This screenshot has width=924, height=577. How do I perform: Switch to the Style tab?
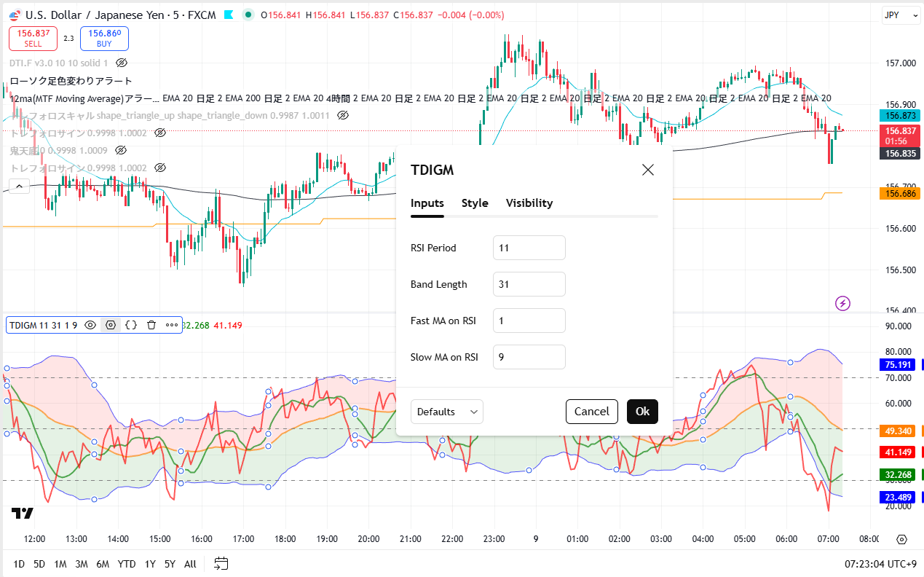click(475, 203)
